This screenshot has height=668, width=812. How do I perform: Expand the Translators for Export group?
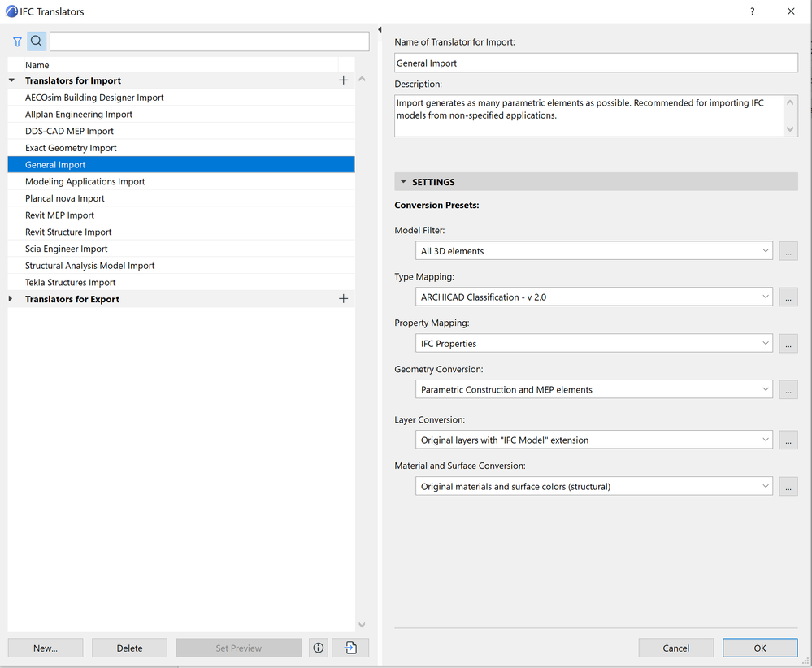point(11,299)
